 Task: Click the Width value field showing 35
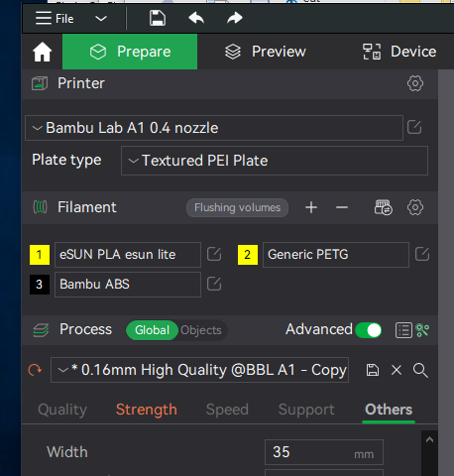click(x=324, y=452)
